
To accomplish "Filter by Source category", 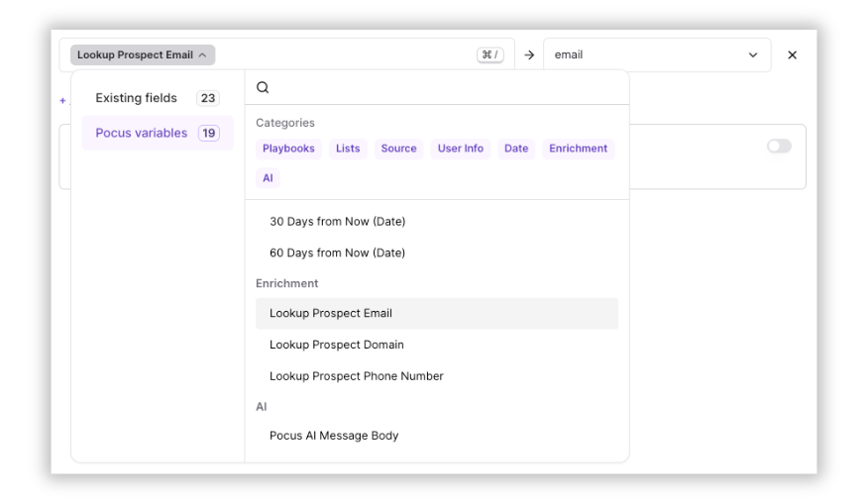I will pyautogui.click(x=398, y=149).
